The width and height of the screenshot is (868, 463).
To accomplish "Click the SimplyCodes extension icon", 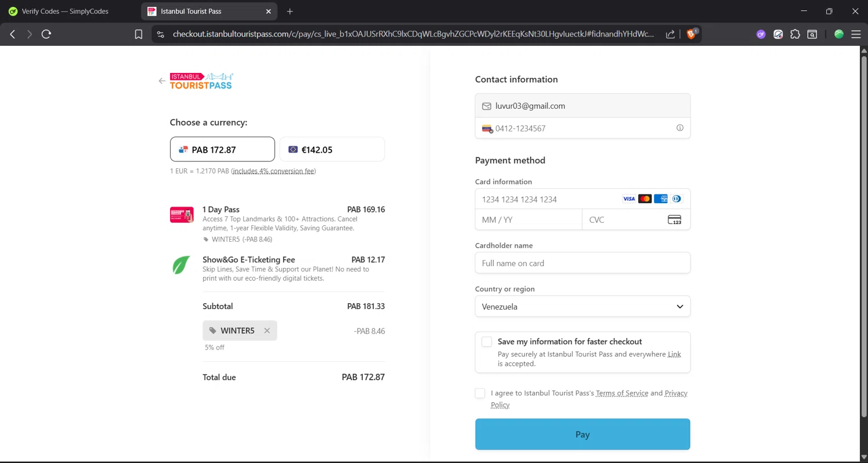I will coord(778,34).
